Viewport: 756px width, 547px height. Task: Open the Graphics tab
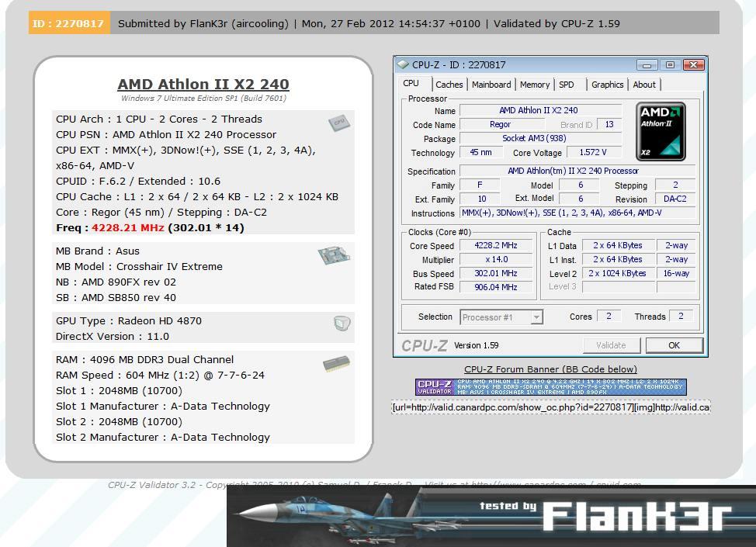608,85
